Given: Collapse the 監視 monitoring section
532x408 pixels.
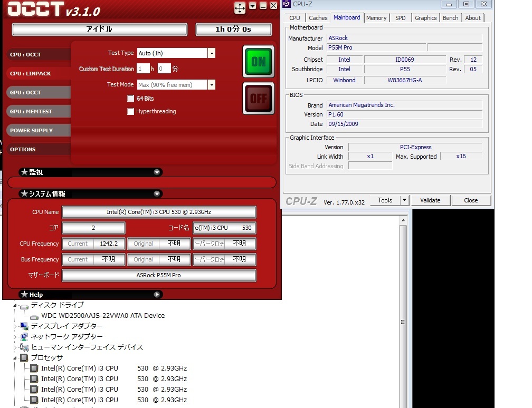Looking at the screenshot, I should [157, 172].
